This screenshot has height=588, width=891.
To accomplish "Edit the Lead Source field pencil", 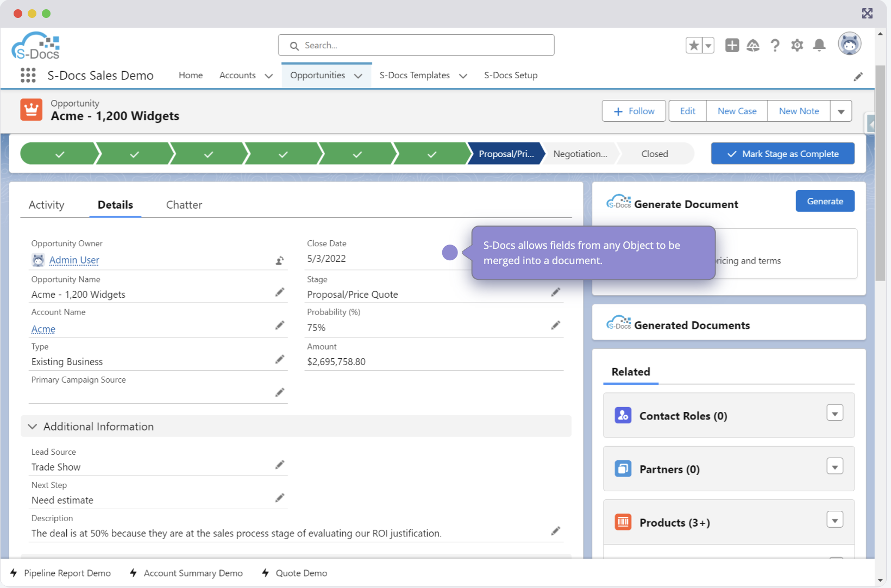I will coord(279,465).
